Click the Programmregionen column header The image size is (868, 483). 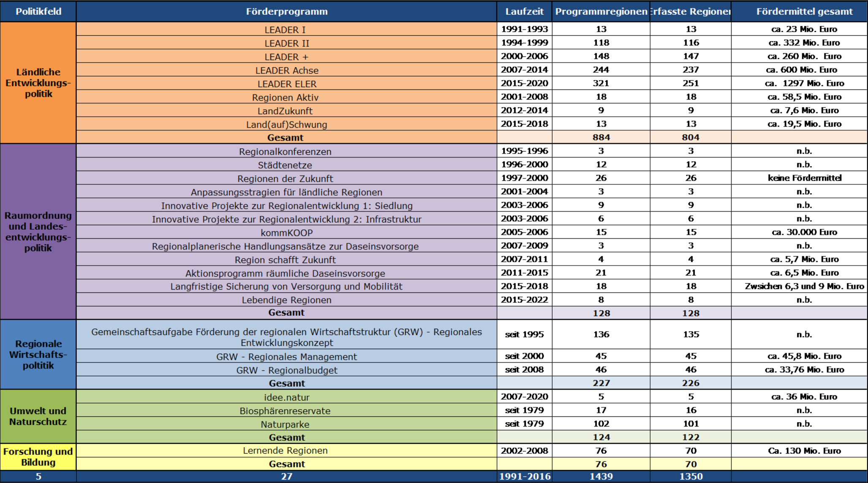click(x=601, y=11)
